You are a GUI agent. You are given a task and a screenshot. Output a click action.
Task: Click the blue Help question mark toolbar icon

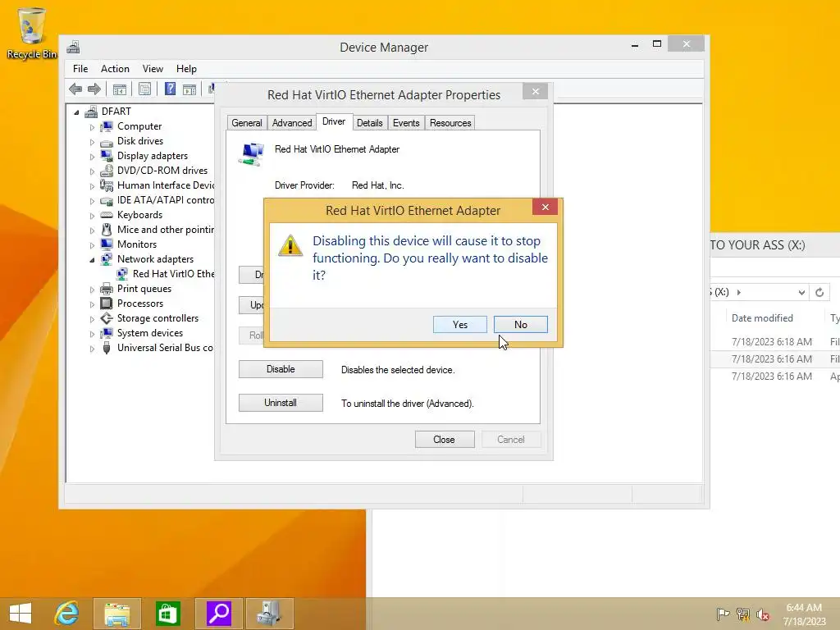[x=170, y=89]
